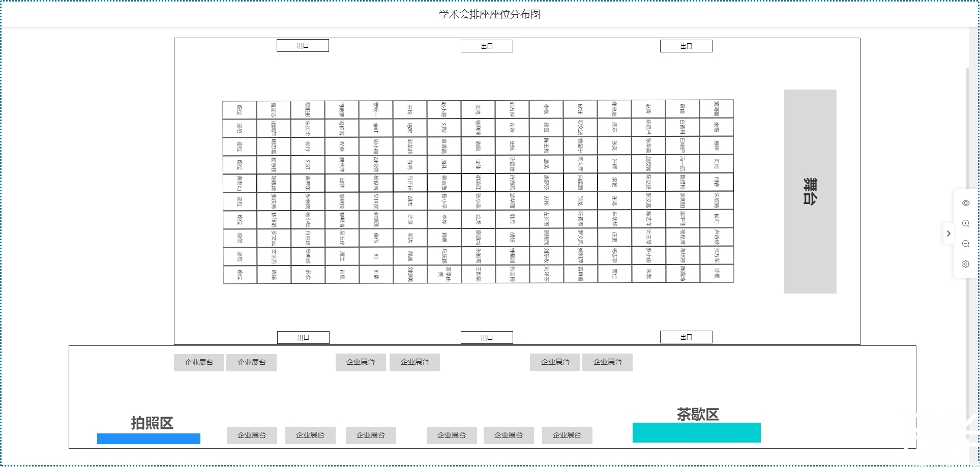This screenshot has height=468, width=980.
Task: Select seat 冯一航
Action: click(x=682, y=164)
